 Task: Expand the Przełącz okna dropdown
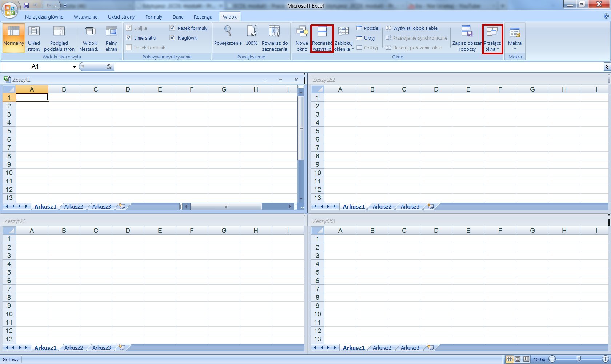[x=492, y=39]
